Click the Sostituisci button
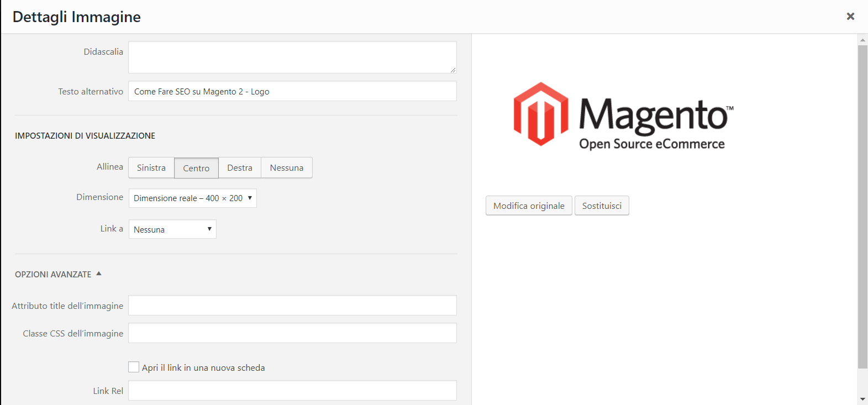 point(602,206)
